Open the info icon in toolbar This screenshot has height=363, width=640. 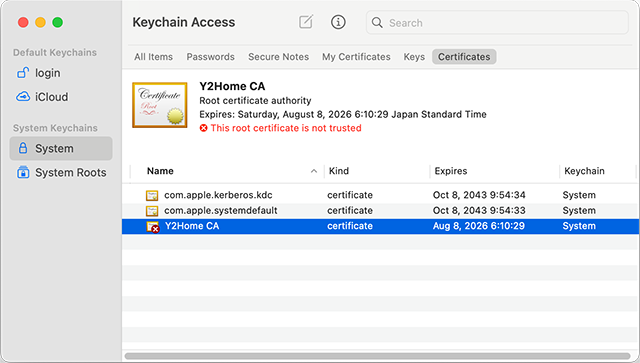tap(338, 22)
